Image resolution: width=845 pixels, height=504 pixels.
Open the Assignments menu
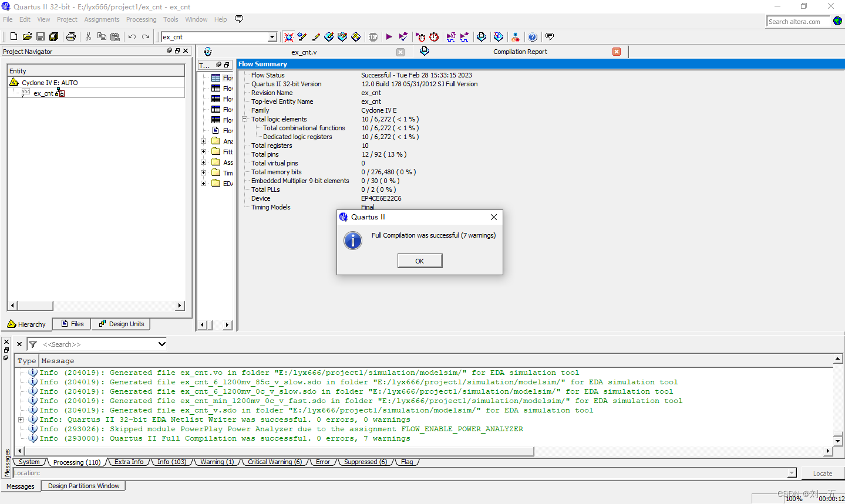click(102, 19)
